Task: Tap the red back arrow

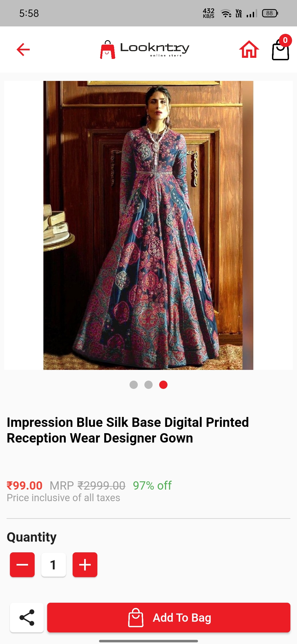Action: pyautogui.click(x=23, y=50)
